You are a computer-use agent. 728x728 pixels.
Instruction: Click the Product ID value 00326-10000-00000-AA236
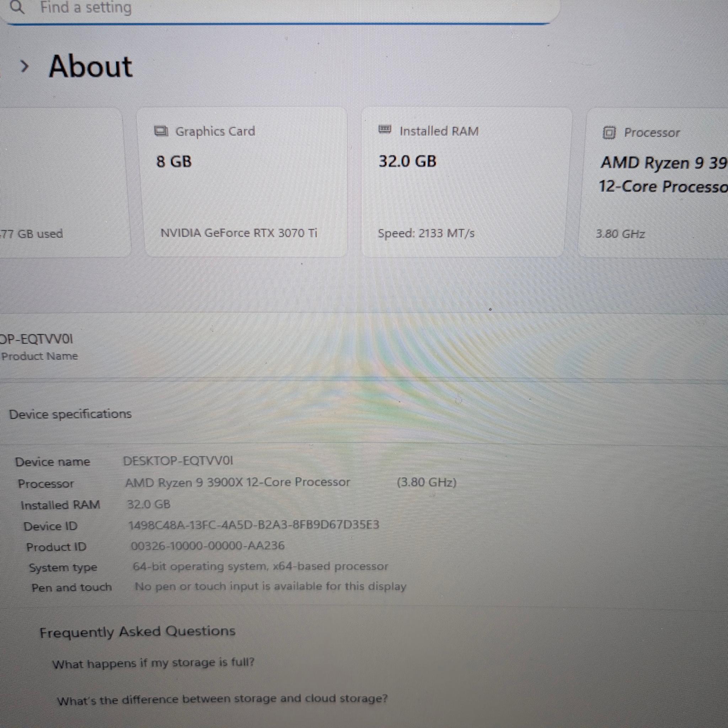coord(208,546)
